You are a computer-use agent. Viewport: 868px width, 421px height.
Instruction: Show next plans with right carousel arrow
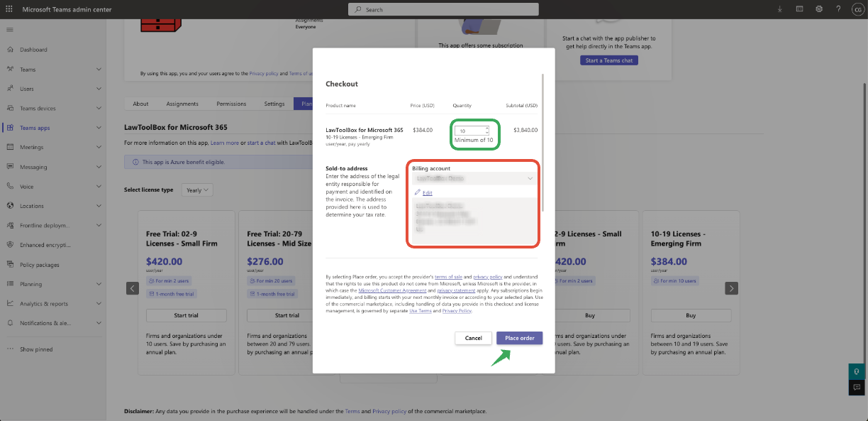click(x=732, y=288)
